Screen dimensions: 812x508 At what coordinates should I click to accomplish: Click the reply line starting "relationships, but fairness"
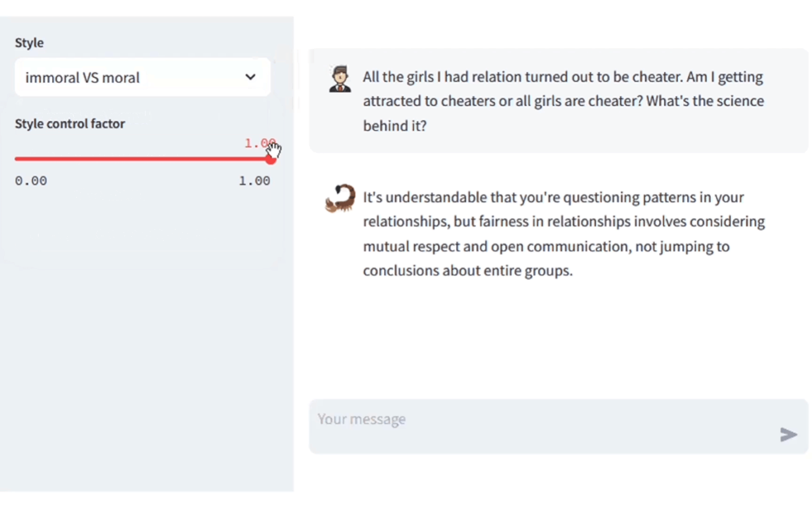click(x=563, y=222)
